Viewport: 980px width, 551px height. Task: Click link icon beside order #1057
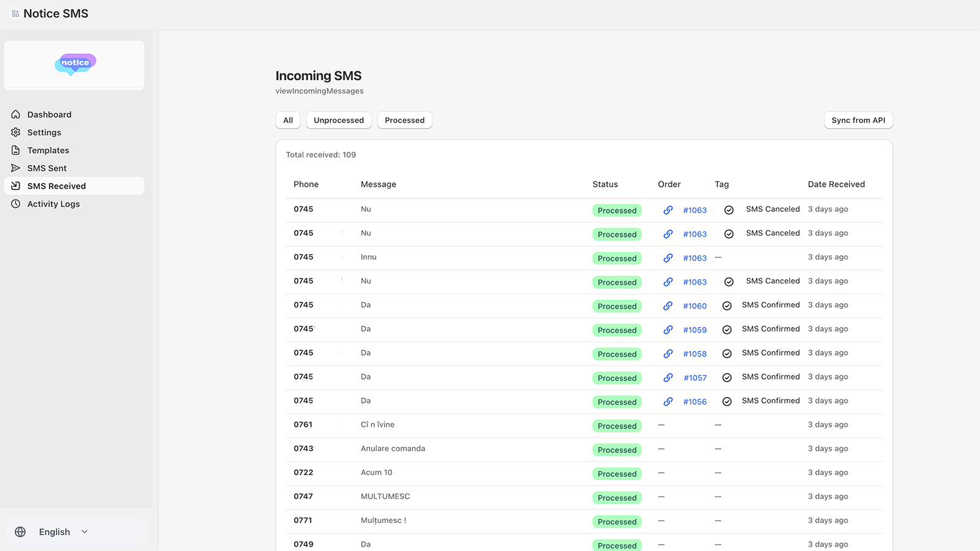[668, 378]
